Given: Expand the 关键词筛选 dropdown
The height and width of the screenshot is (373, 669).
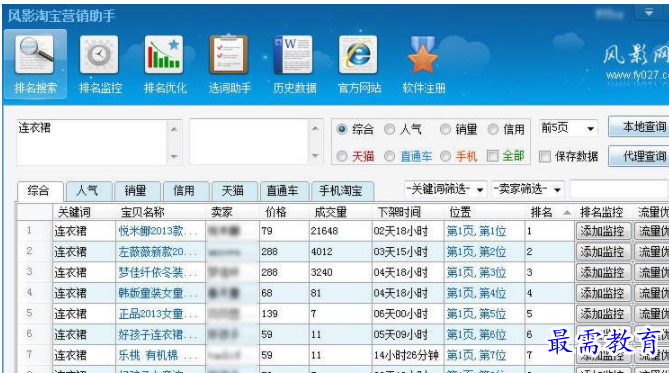Looking at the screenshot, I should point(480,189).
